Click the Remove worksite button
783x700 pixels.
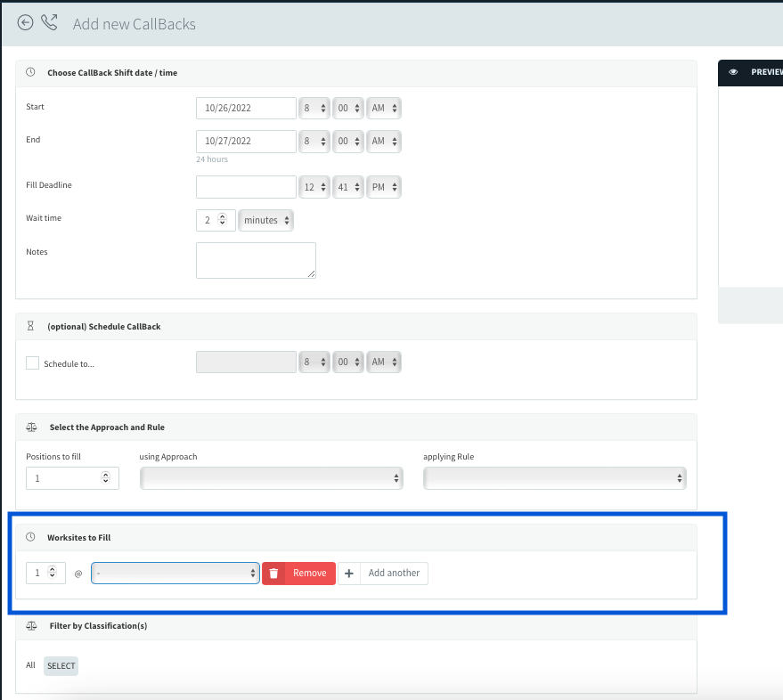298,574
